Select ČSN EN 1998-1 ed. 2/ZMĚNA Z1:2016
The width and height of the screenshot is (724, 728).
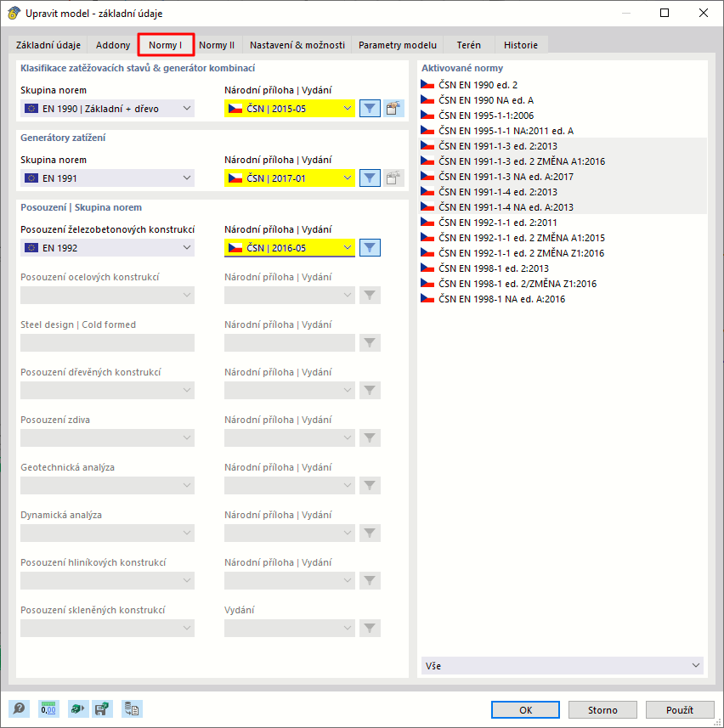pos(563,284)
